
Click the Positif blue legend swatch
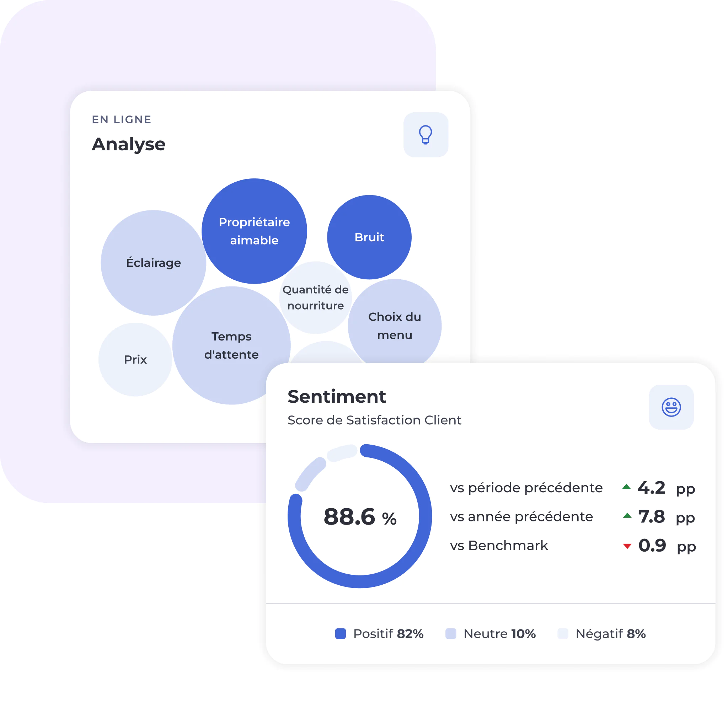coord(340,633)
